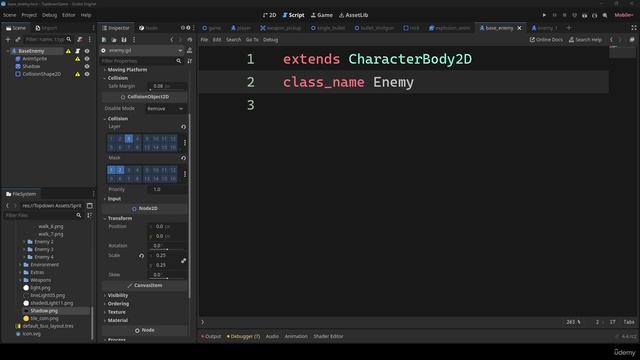The width and height of the screenshot is (640, 360).
Task: Hide the Shadow node
Action: (x=87, y=67)
